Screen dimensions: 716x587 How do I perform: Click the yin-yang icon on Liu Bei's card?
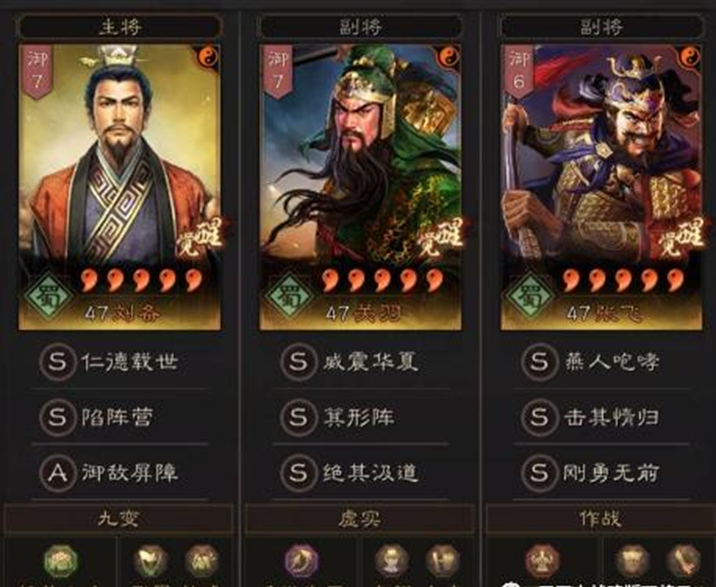(x=208, y=57)
